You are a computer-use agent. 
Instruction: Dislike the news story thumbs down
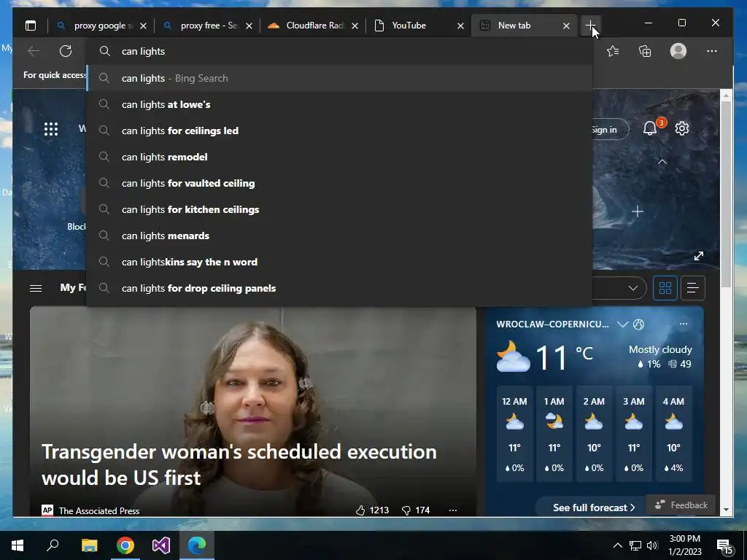[406, 510]
